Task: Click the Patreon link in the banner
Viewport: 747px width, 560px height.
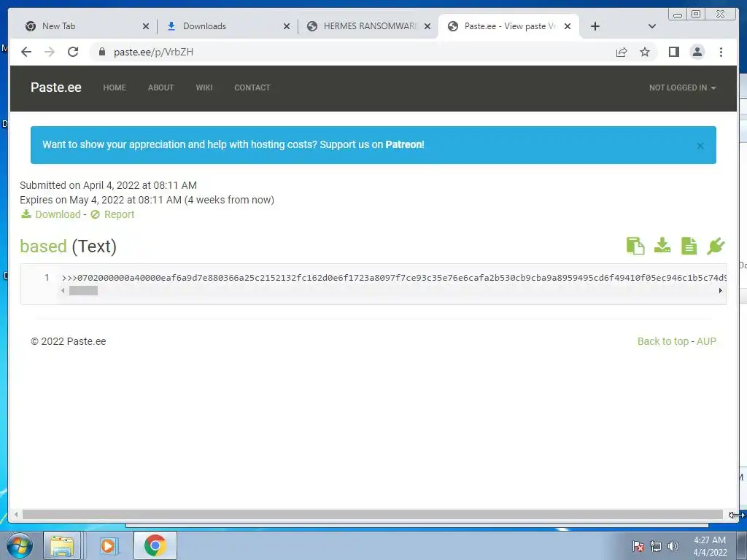Action: (404, 144)
